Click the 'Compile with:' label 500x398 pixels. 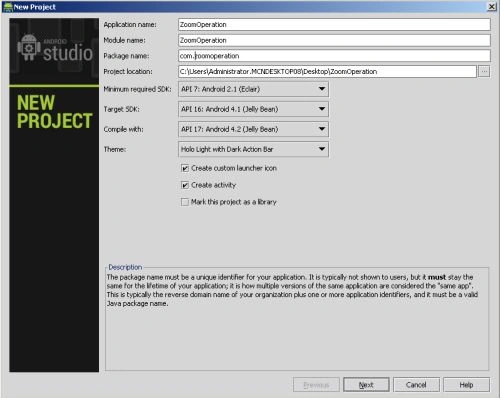[x=123, y=129]
